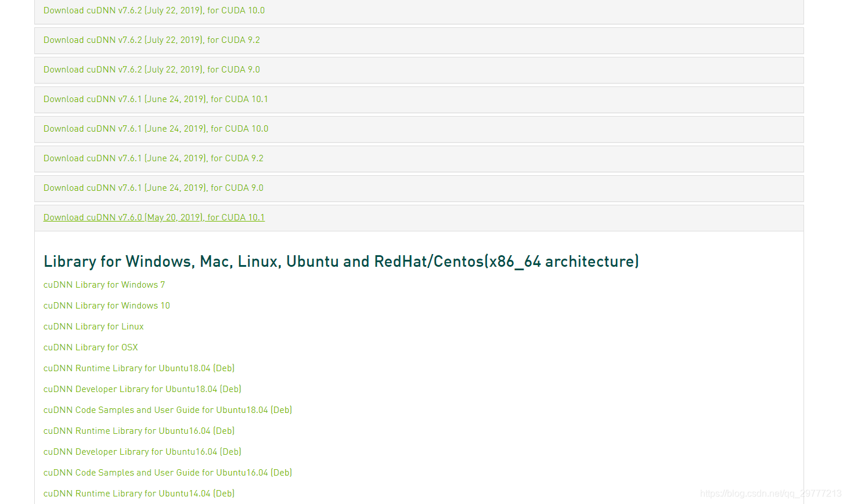Expand cuDNN v7.6.1 for CUDA 9.0 section
Image resolution: width=847 pixels, height=504 pixels.
point(153,188)
